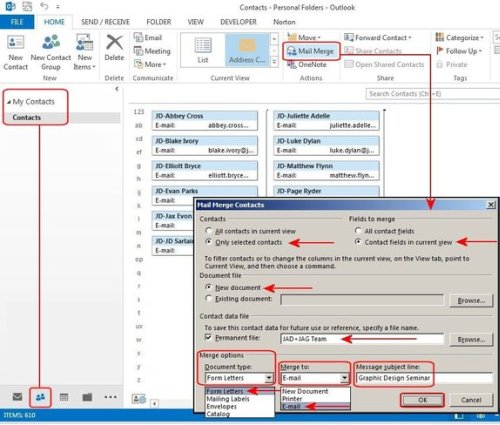Open Mail view in navigation bar
This screenshot has height=425, width=500.
pyautogui.click(x=17, y=397)
